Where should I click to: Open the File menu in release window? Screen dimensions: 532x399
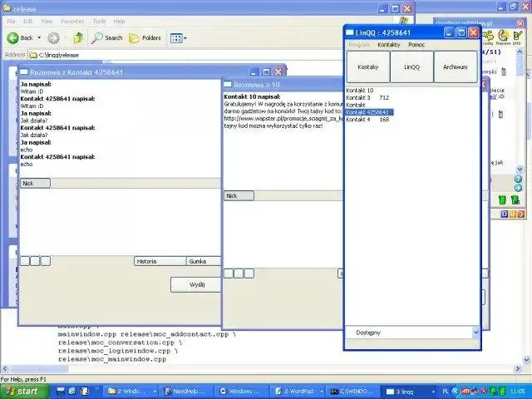click(x=11, y=21)
